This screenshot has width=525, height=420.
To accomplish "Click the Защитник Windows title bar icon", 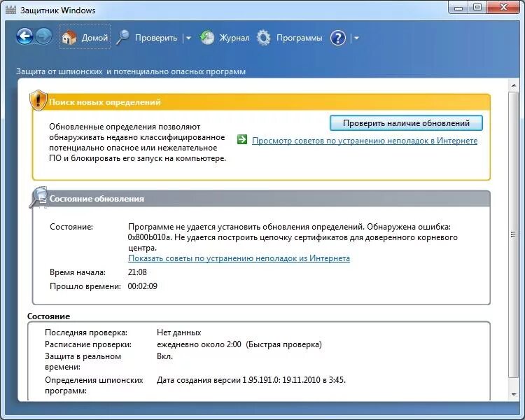I will tap(11, 9).
